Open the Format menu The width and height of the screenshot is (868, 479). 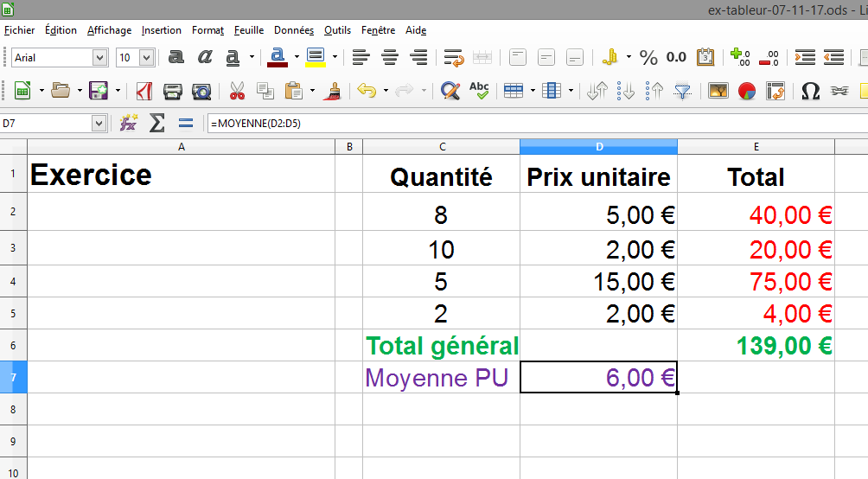207,30
